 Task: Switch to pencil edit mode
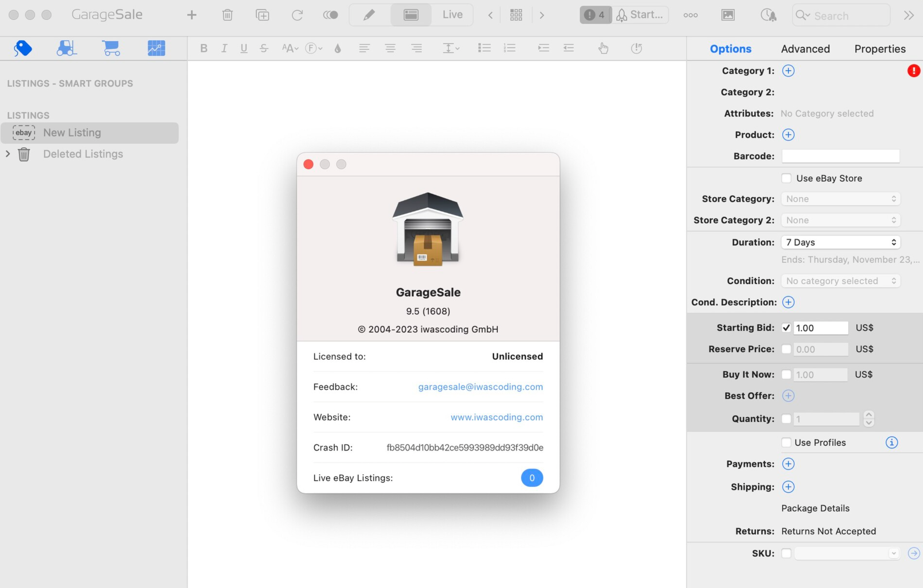pos(369,15)
